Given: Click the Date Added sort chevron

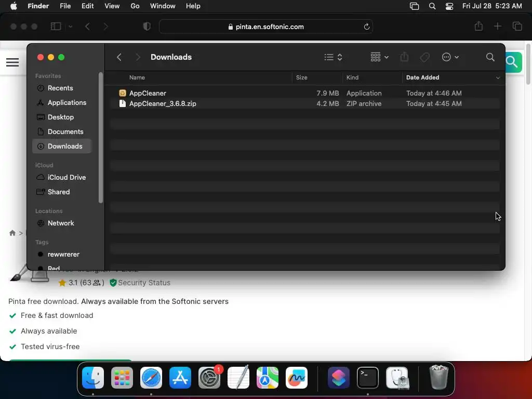Looking at the screenshot, I should tap(498, 78).
